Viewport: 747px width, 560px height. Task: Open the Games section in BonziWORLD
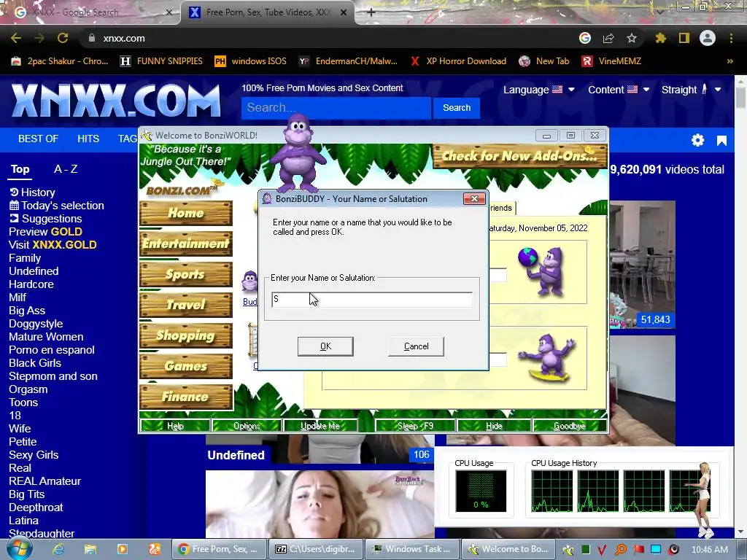185,366
